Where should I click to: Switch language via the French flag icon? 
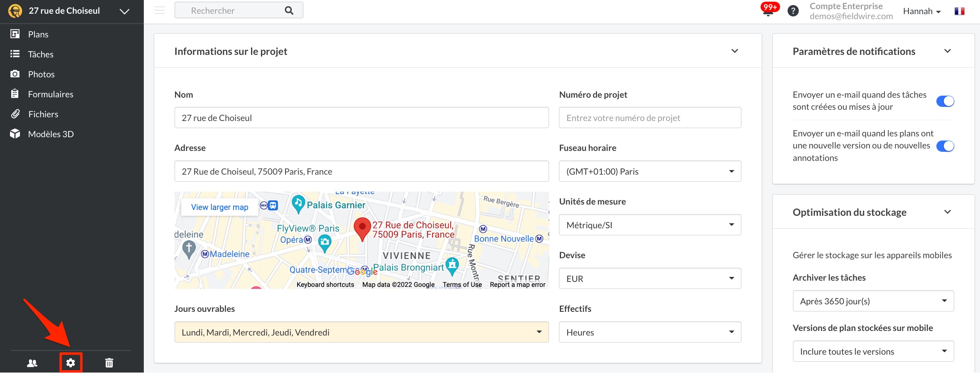pyautogui.click(x=960, y=11)
